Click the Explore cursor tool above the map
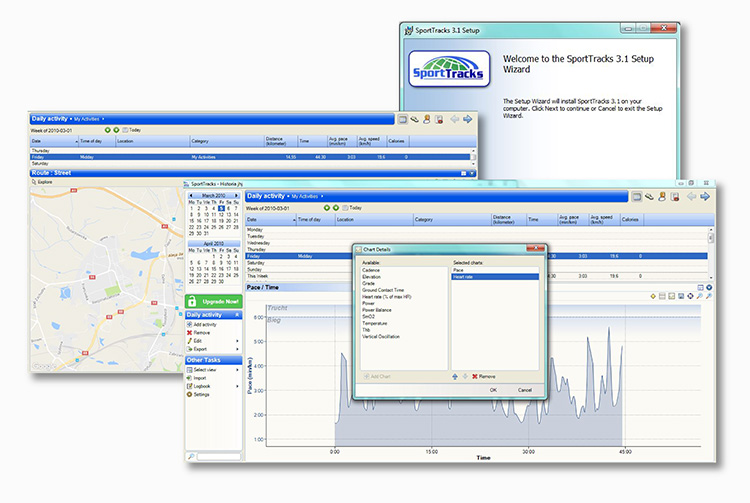Viewport: 750px width, 503px height. click(42, 182)
